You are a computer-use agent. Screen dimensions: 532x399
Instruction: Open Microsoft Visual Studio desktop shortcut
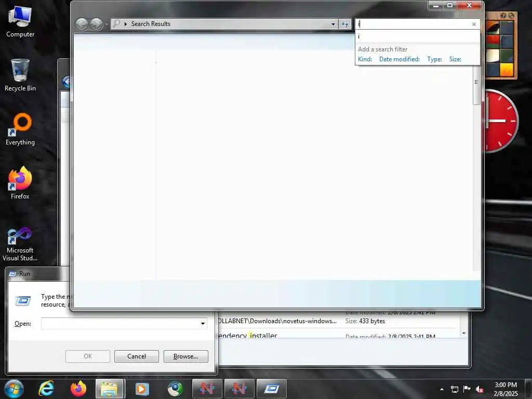(20, 244)
